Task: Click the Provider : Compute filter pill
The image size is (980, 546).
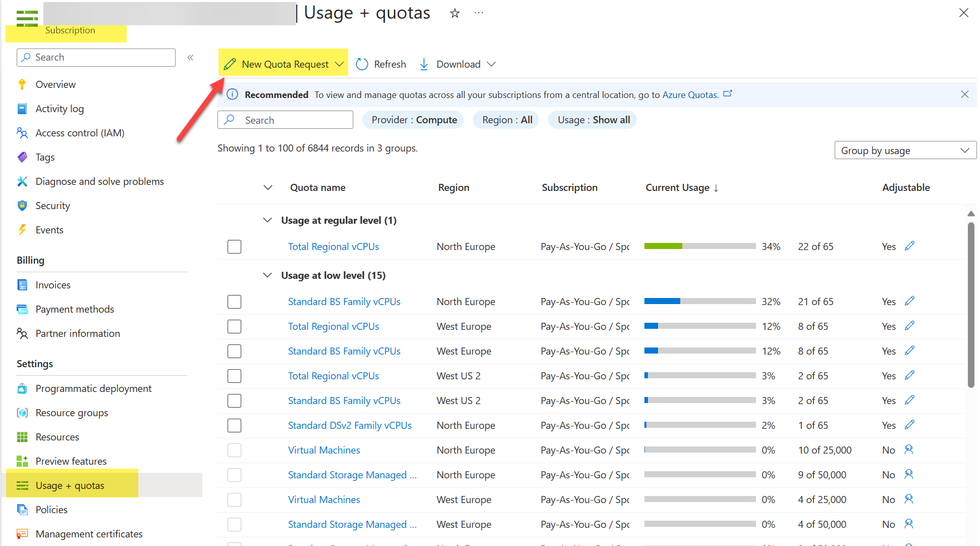Action: (413, 120)
